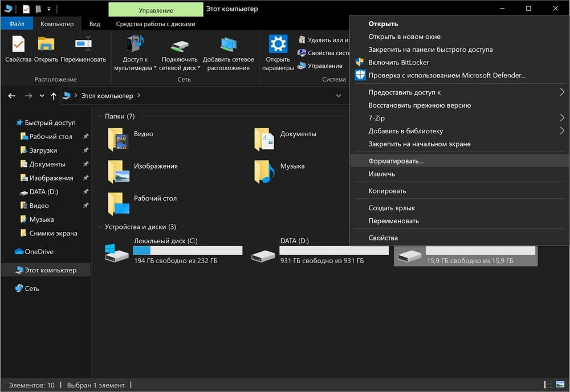Viewport: 570px width, 392px height.
Task: Click the Свойства ribbon icon
Action: point(18,46)
